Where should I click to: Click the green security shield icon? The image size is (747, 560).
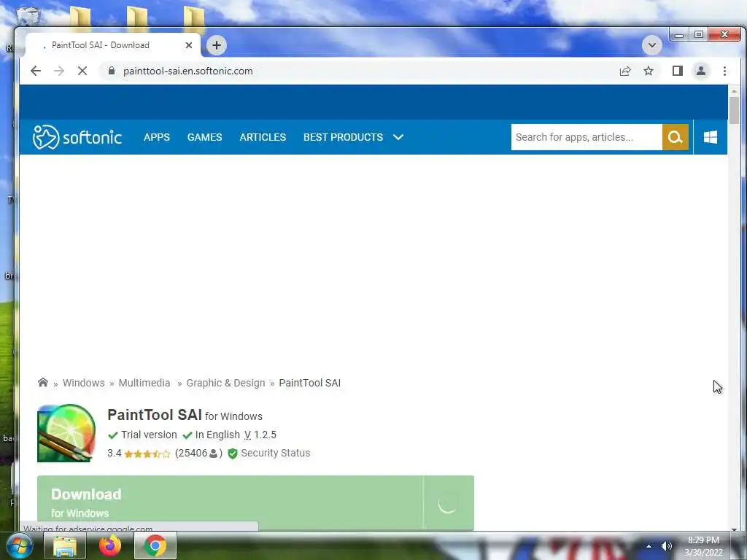point(233,454)
